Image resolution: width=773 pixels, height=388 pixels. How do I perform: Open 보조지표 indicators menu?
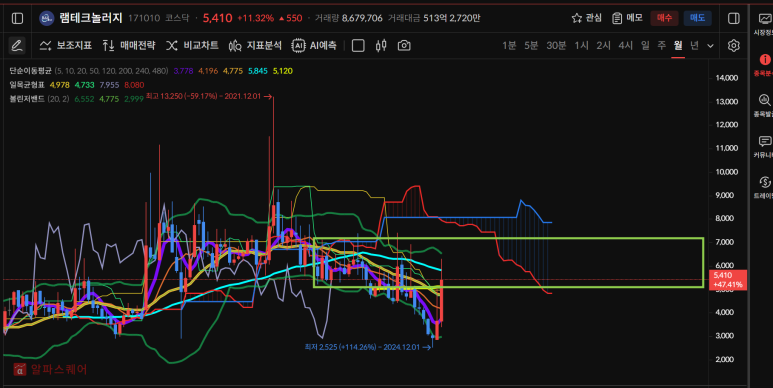click(66, 45)
